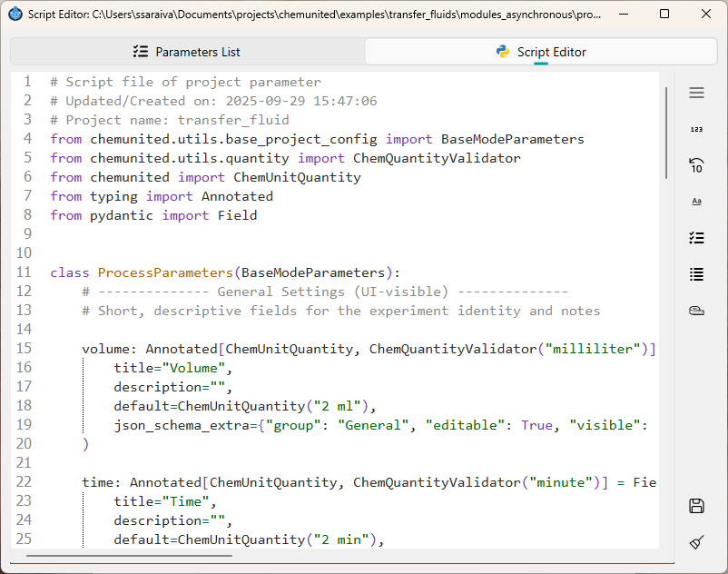This screenshot has width=728, height=574.
Task: Click 'time:' at start of line 22
Action: tap(102, 482)
